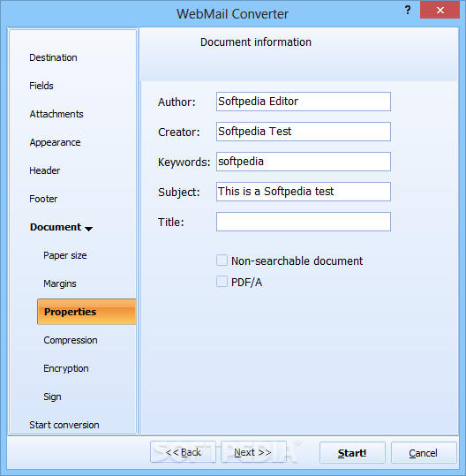
Task: Open the Appearance settings
Action: tap(55, 142)
